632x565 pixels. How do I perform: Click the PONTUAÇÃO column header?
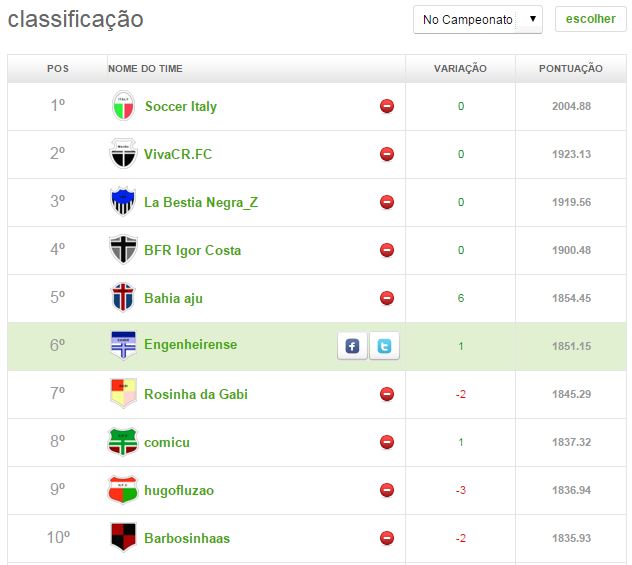point(570,69)
